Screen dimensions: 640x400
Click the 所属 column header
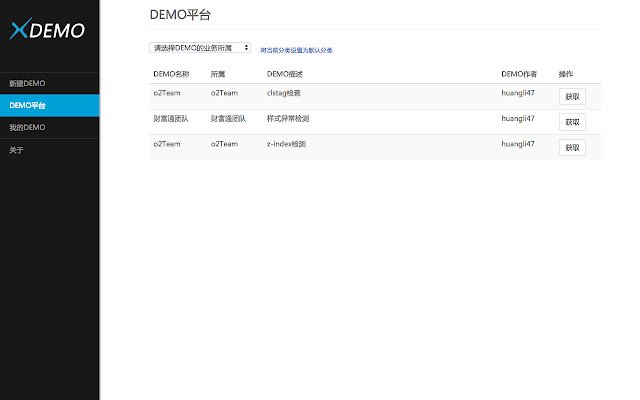(218, 74)
